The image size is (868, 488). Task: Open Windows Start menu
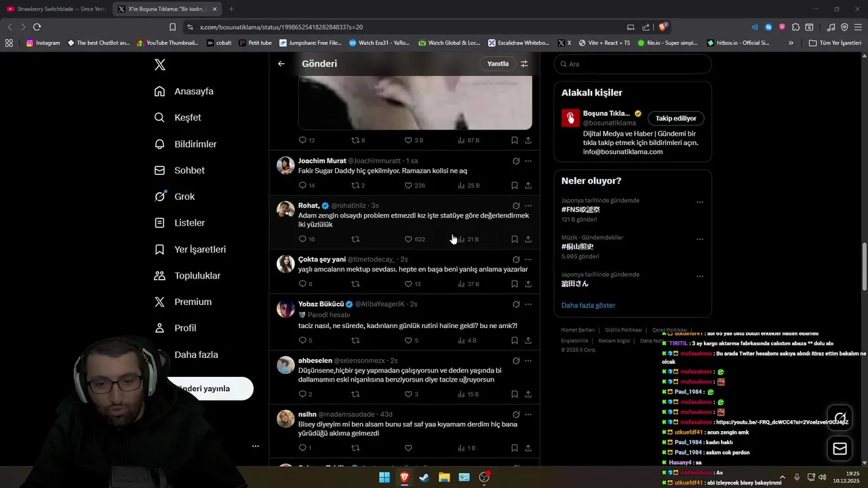[x=384, y=477]
